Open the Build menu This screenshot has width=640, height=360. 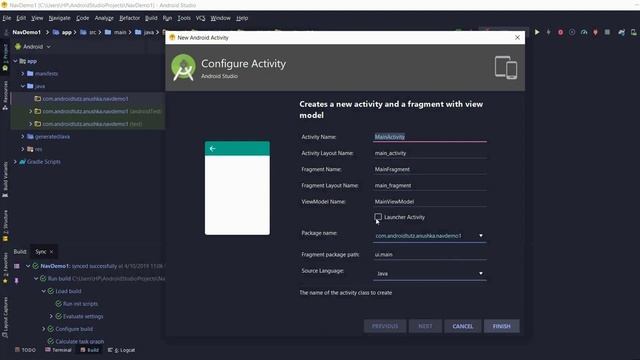[151, 18]
